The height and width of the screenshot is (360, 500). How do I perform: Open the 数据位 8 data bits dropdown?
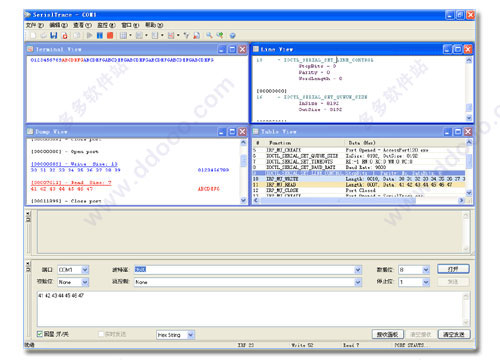click(426, 270)
